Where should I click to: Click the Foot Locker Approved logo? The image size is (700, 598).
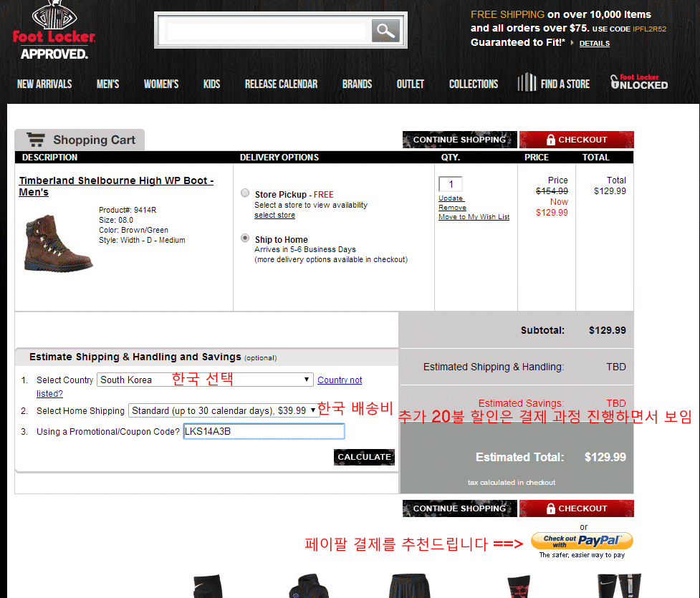tap(54, 32)
